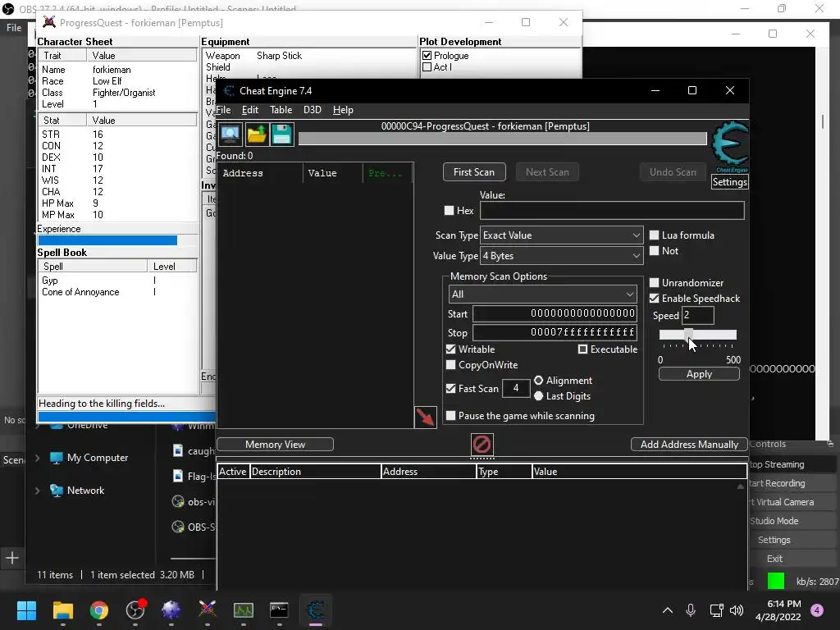Open File Explorer from the taskbar

[62, 609]
